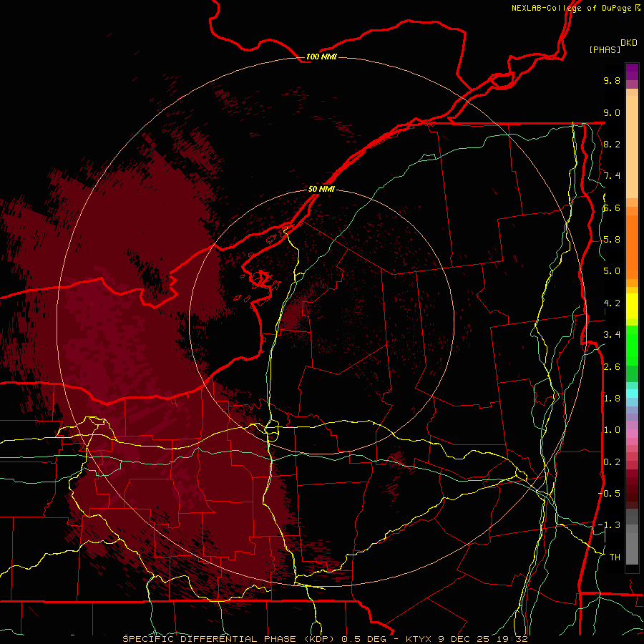
Task: Click the TH threshold label
Action: pyautogui.click(x=615, y=557)
